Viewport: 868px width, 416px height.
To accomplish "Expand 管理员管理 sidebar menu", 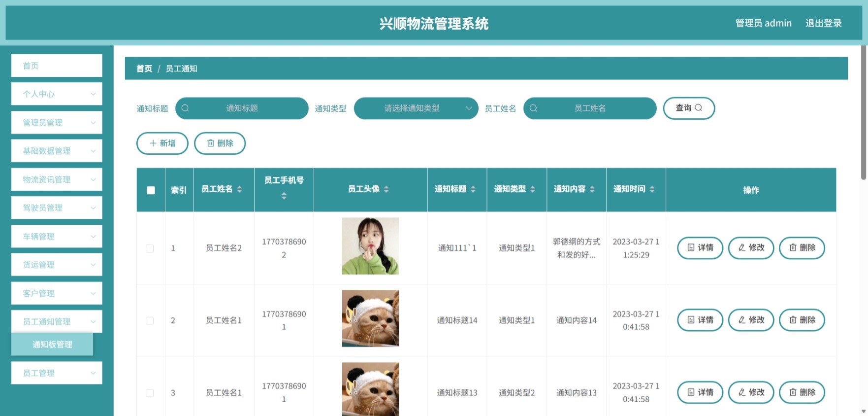I will (x=57, y=123).
